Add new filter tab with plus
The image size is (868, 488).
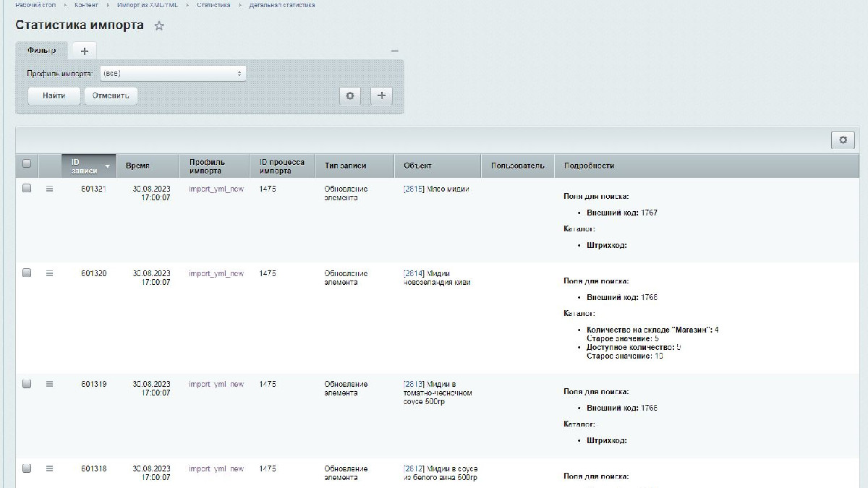[84, 51]
